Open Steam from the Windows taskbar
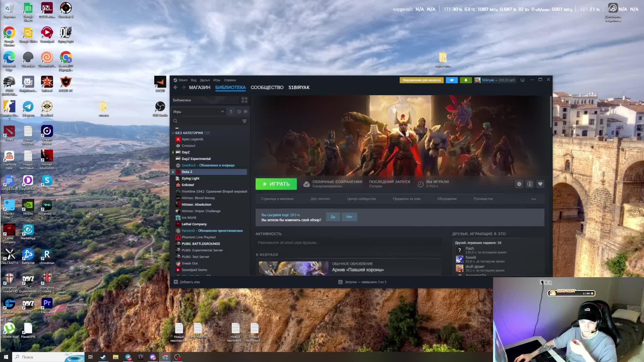 pos(103,357)
